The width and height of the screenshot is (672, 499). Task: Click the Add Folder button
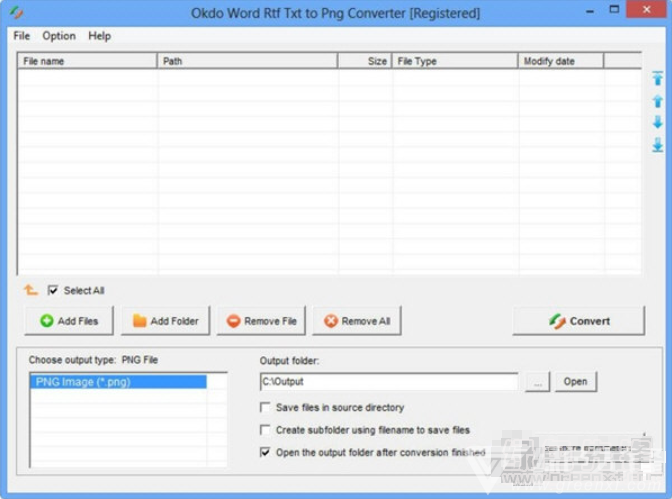click(x=165, y=321)
